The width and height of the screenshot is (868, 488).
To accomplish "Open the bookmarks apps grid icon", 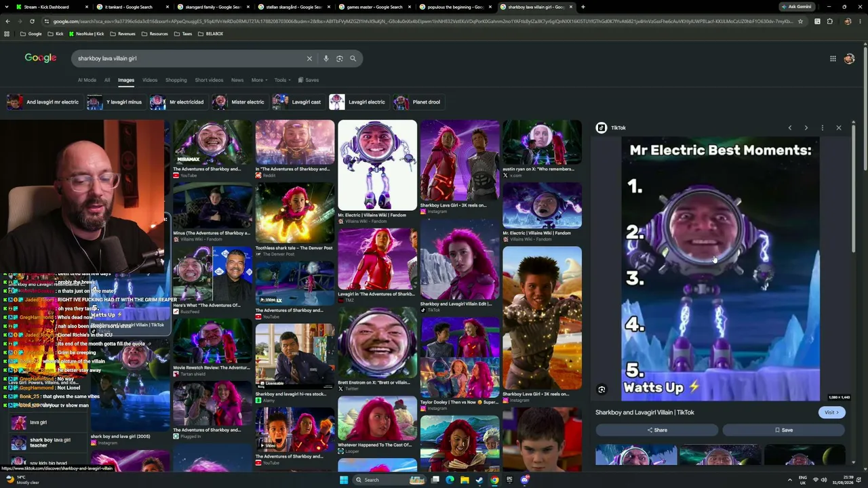I will [x=7, y=34].
